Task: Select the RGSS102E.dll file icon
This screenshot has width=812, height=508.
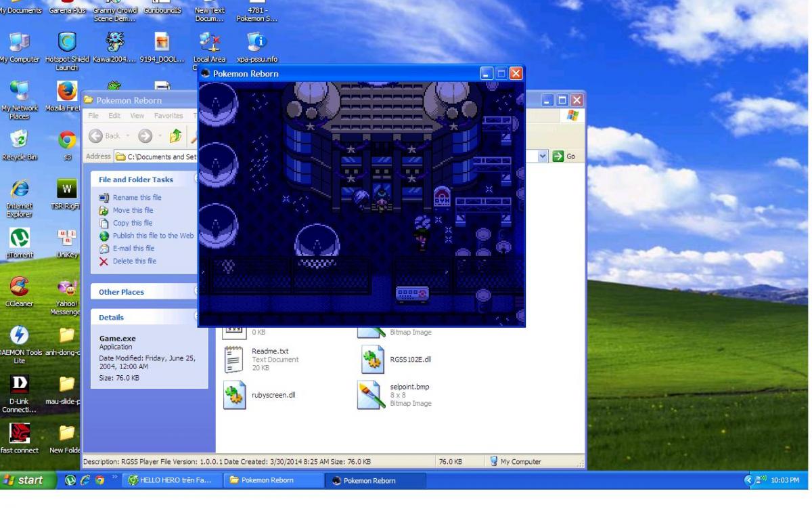Action: [x=371, y=360]
